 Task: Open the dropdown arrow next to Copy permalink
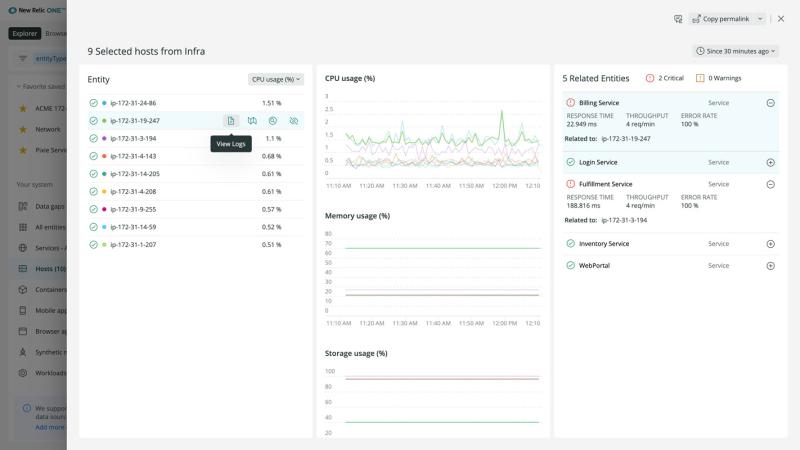click(760, 19)
